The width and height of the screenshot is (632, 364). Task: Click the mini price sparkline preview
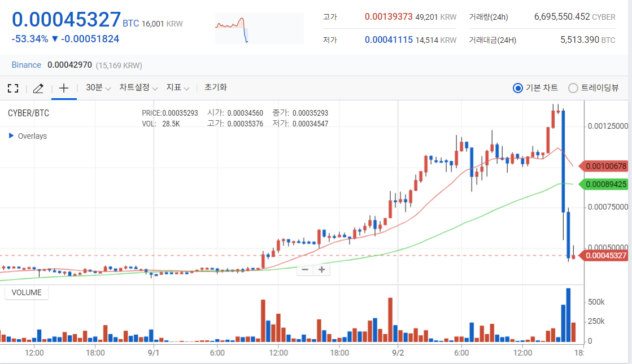pos(259,28)
